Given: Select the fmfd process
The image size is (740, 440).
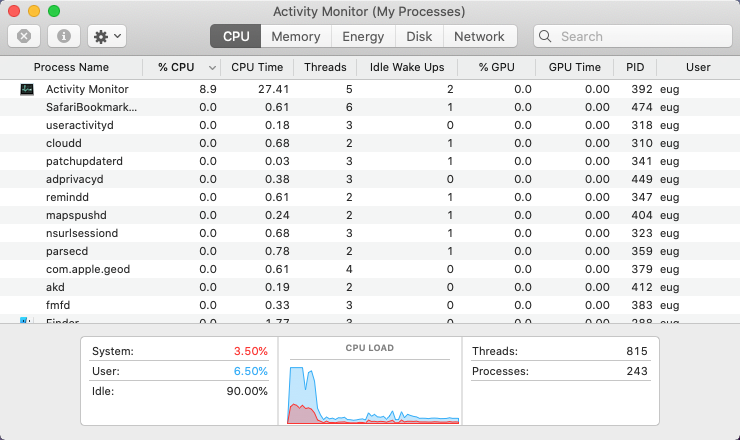Looking at the screenshot, I should [370, 305].
